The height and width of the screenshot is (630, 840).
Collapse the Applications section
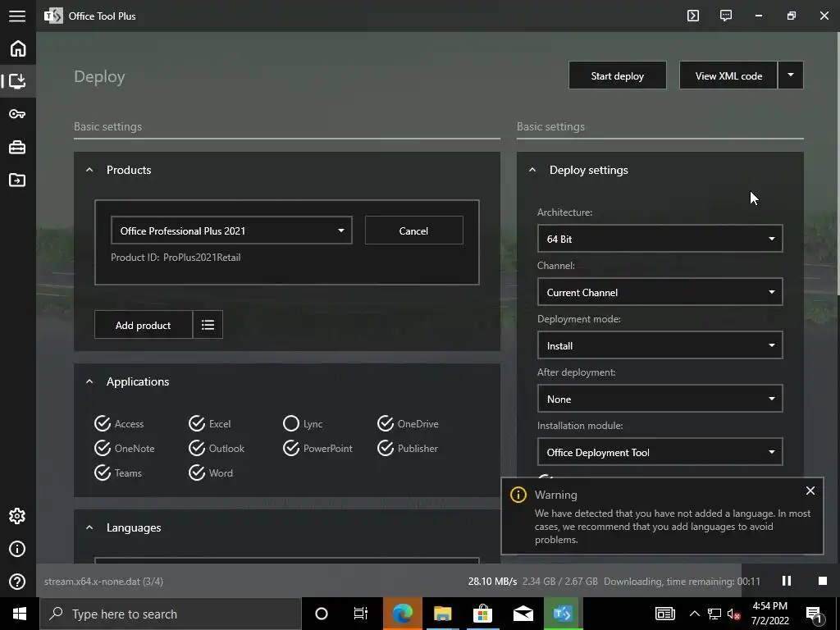89,381
